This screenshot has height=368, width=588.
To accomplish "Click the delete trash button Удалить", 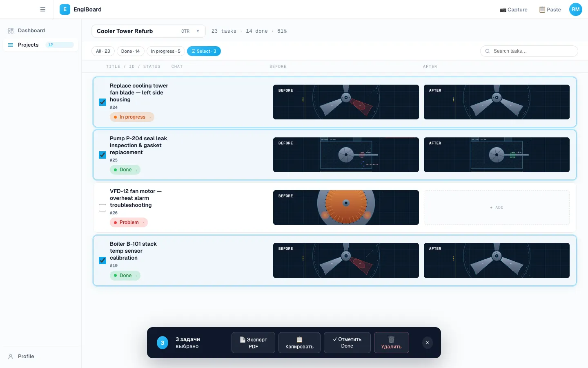I will 391,343.
